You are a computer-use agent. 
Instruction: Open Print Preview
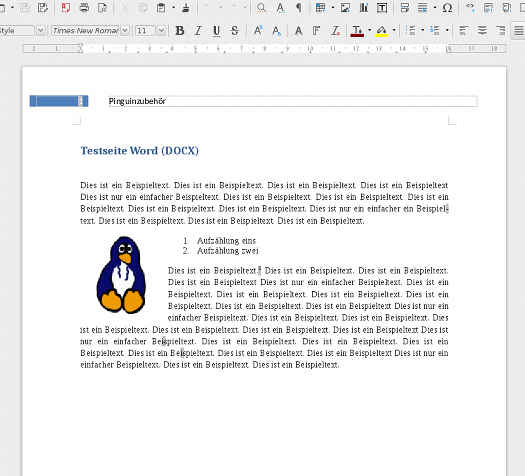[102, 7]
